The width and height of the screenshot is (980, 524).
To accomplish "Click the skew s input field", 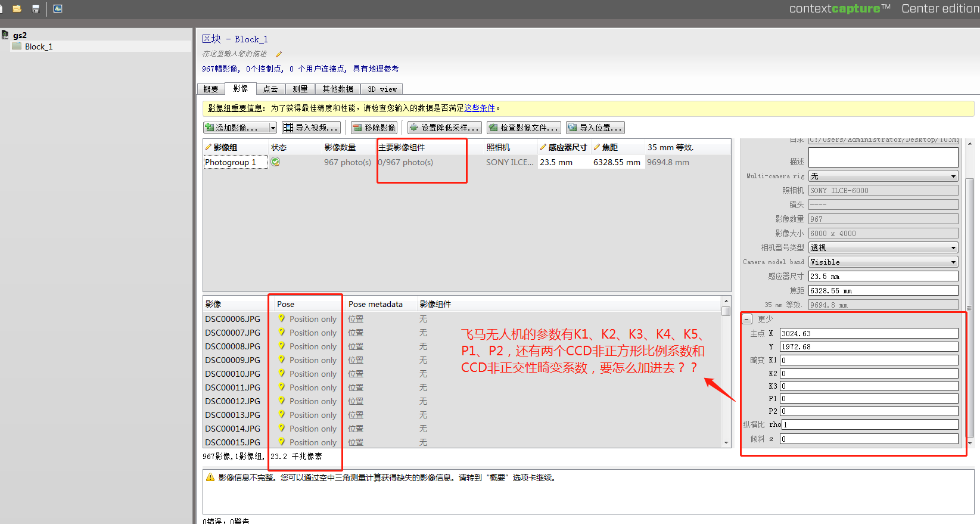I will click(869, 439).
